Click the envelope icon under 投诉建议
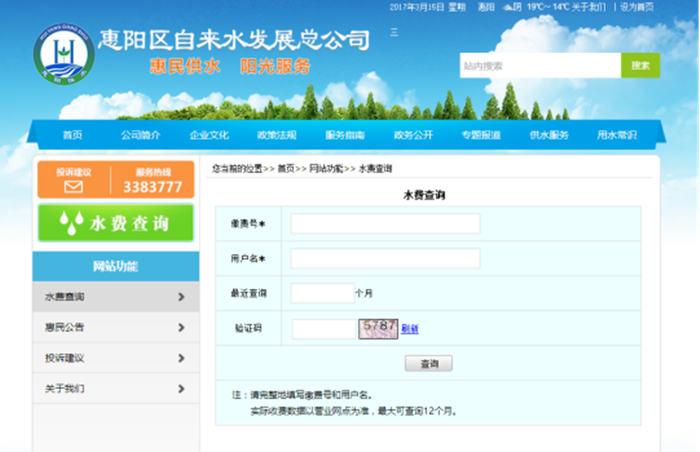 tap(74, 186)
